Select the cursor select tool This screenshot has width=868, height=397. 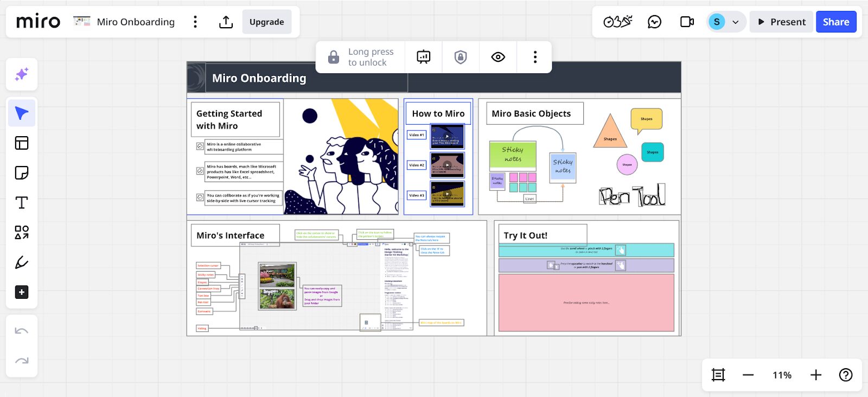22,113
